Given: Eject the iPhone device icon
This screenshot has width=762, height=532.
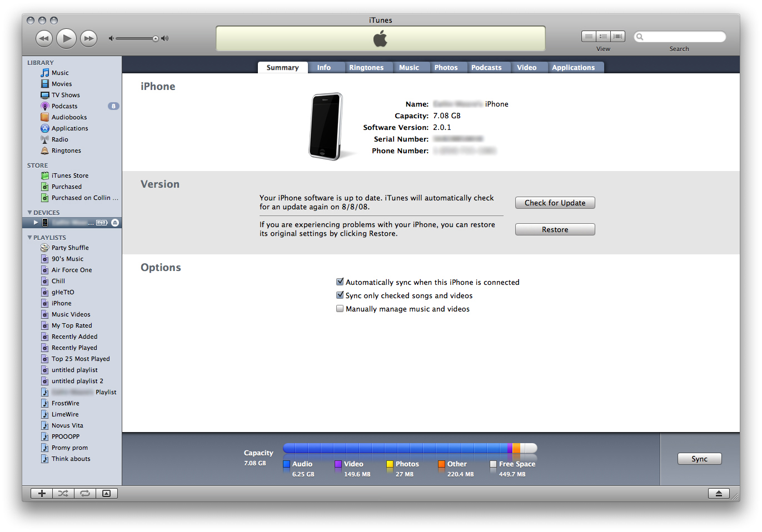Looking at the screenshot, I should point(115,223).
